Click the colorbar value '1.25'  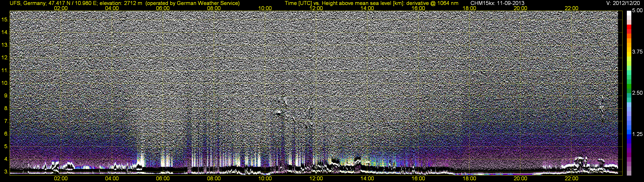(637, 134)
